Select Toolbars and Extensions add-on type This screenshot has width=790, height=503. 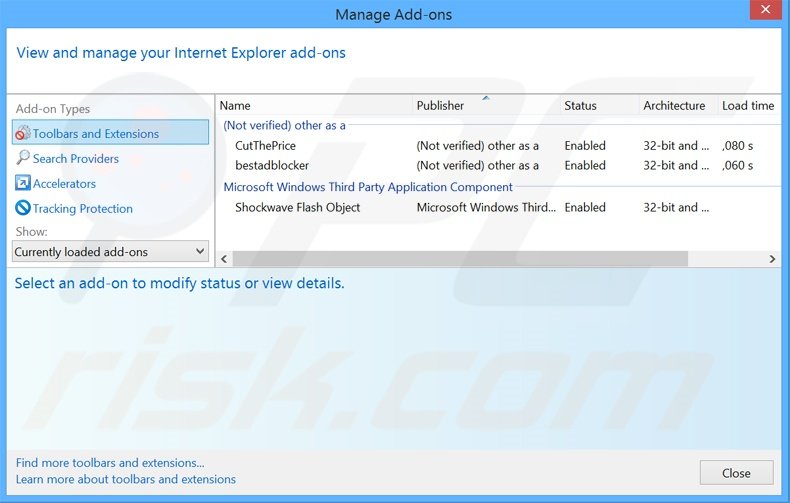pos(110,132)
